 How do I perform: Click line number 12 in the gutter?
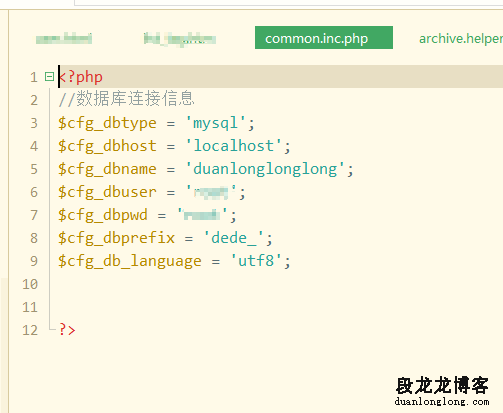pyautogui.click(x=30, y=330)
